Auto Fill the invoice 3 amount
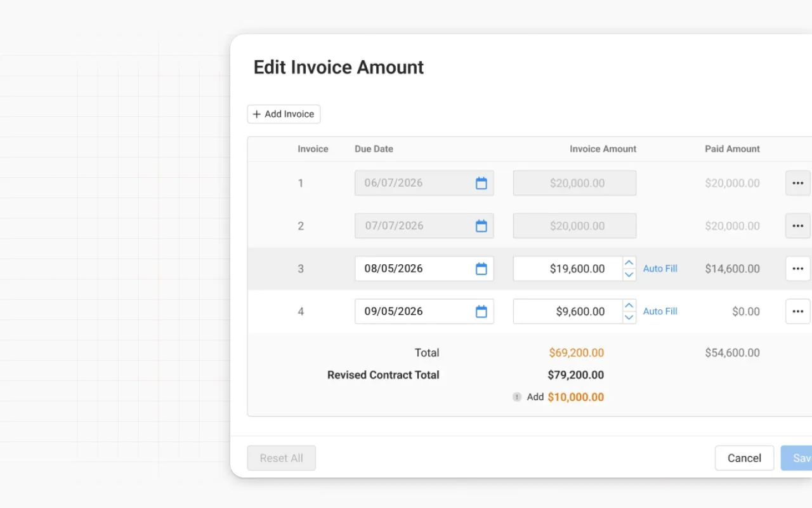The width and height of the screenshot is (812, 508). pos(660,269)
